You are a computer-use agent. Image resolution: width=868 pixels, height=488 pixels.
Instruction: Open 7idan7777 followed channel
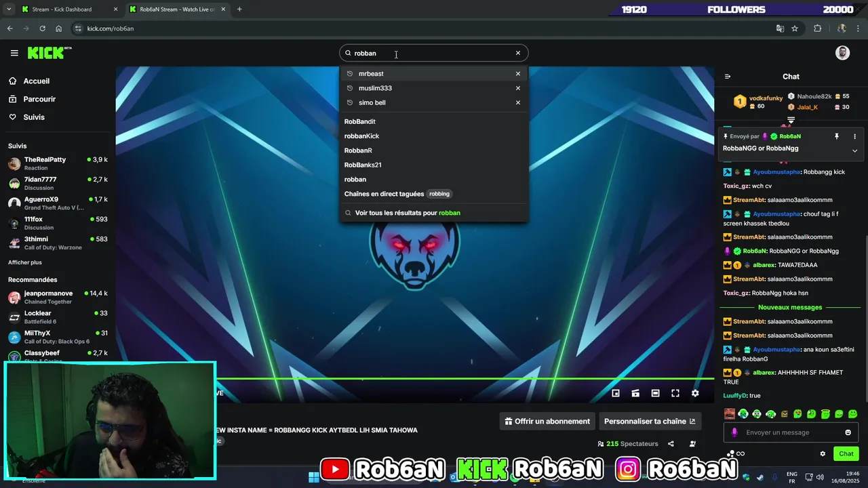pos(58,183)
